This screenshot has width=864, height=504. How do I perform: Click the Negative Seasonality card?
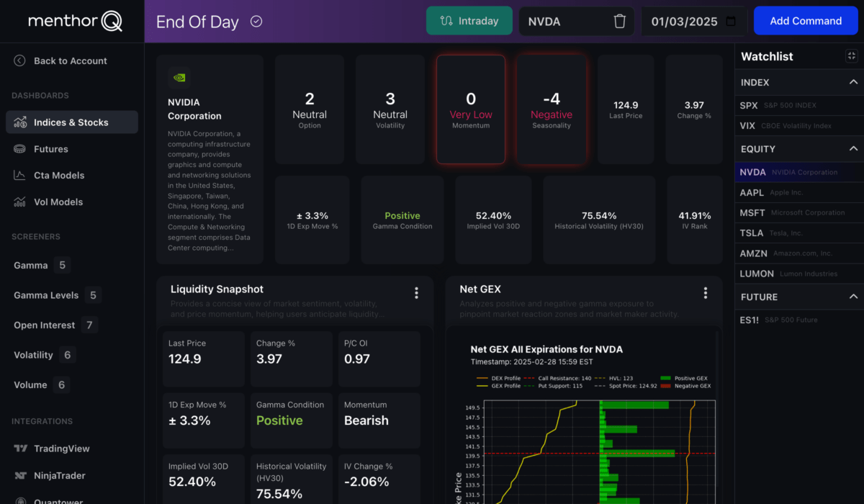pos(552,109)
